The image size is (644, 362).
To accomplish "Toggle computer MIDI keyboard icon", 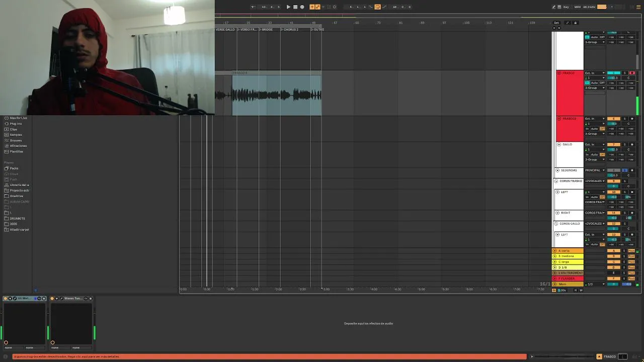I will coord(559,7).
